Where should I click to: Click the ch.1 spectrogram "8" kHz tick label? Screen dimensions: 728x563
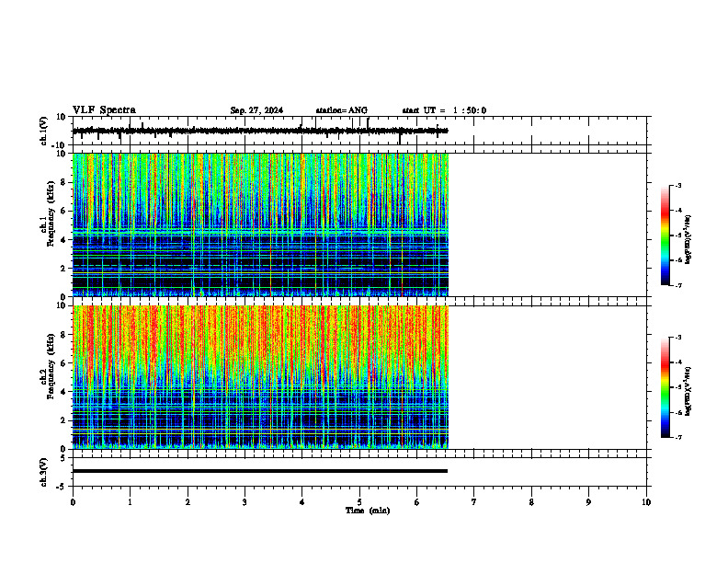(63, 182)
